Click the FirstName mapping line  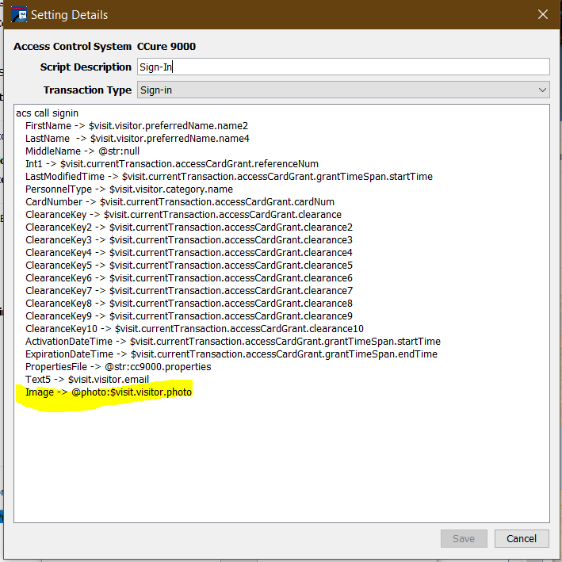(x=137, y=126)
